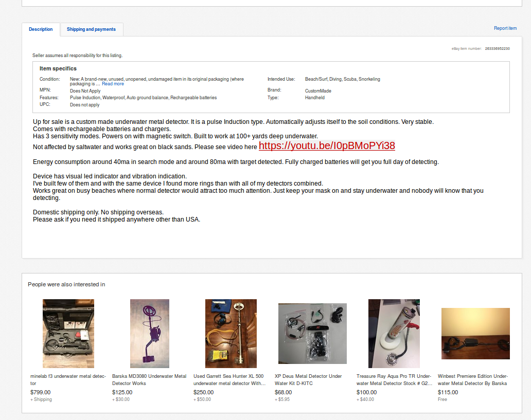This screenshot has width=531, height=420.
Task: Click the $100.00 price
Action: [x=366, y=392]
